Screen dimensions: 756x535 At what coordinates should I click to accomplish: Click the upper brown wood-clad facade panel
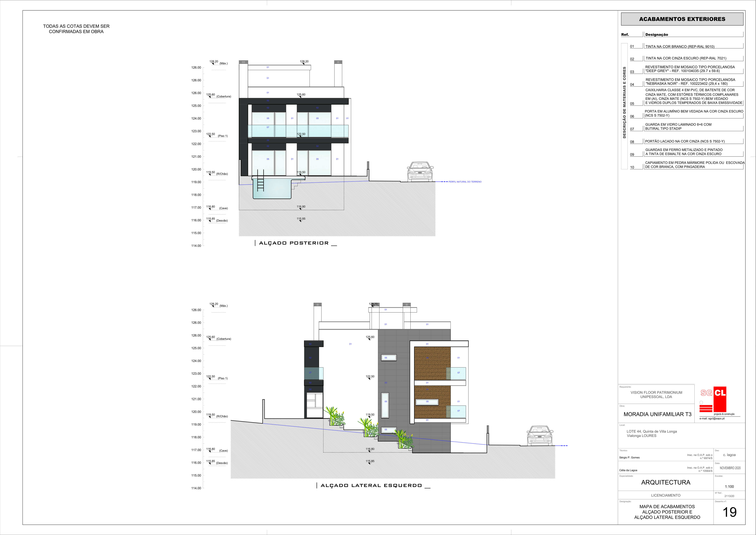432,363
